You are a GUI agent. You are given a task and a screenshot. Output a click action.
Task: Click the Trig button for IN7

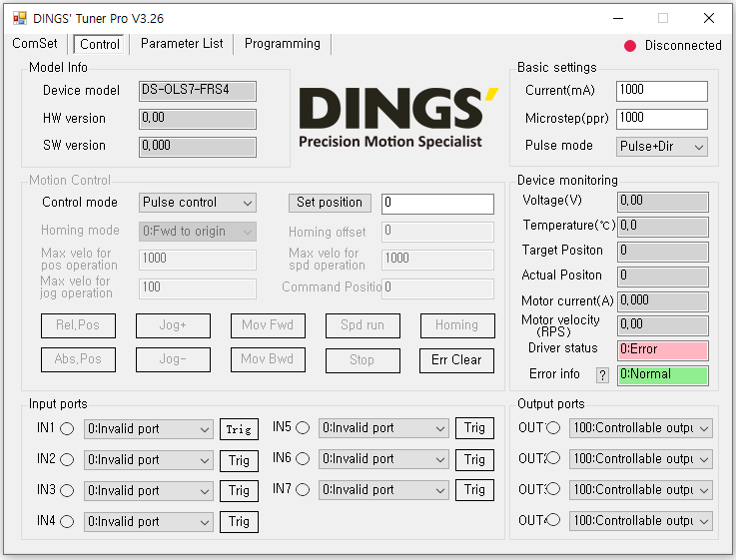pos(474,490)
